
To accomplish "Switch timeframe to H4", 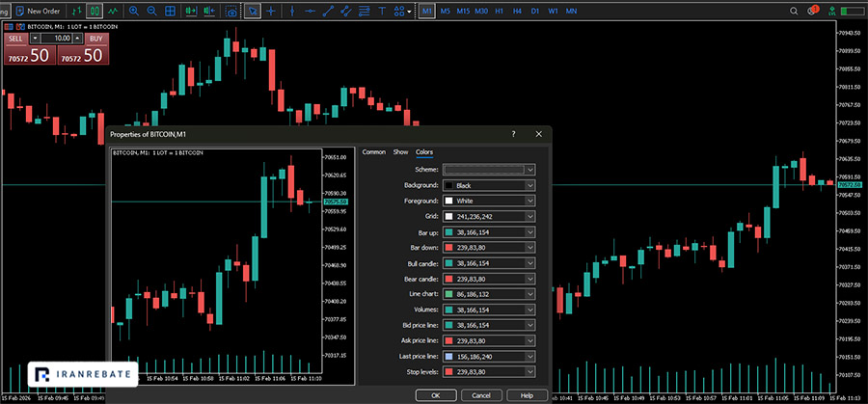I will point(517,11).
